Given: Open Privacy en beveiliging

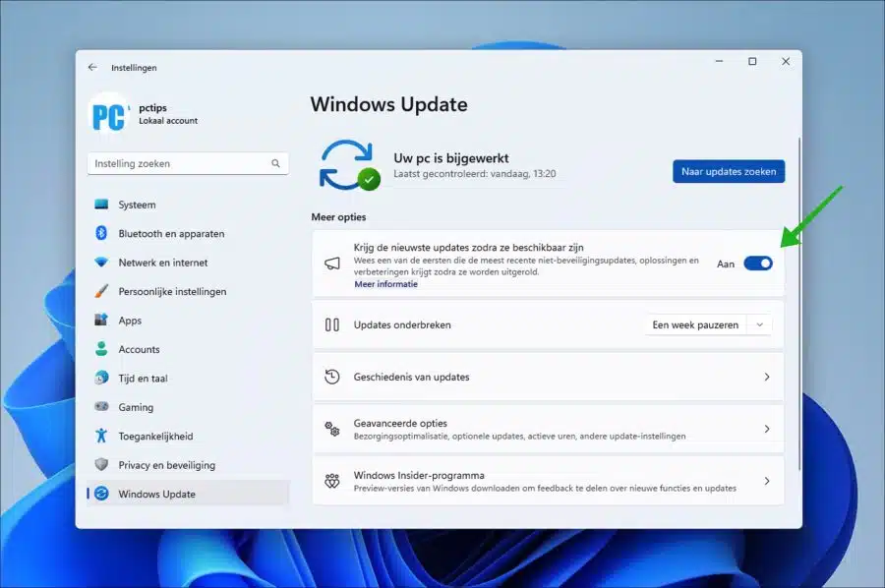Looking at the screenshot, I should [x=188, y=464].
